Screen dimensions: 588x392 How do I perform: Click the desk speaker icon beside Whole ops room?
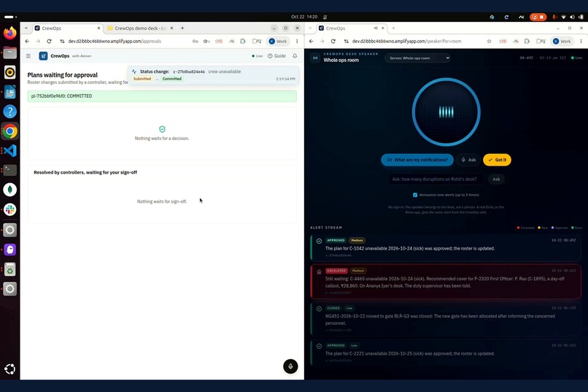[315, 58]
